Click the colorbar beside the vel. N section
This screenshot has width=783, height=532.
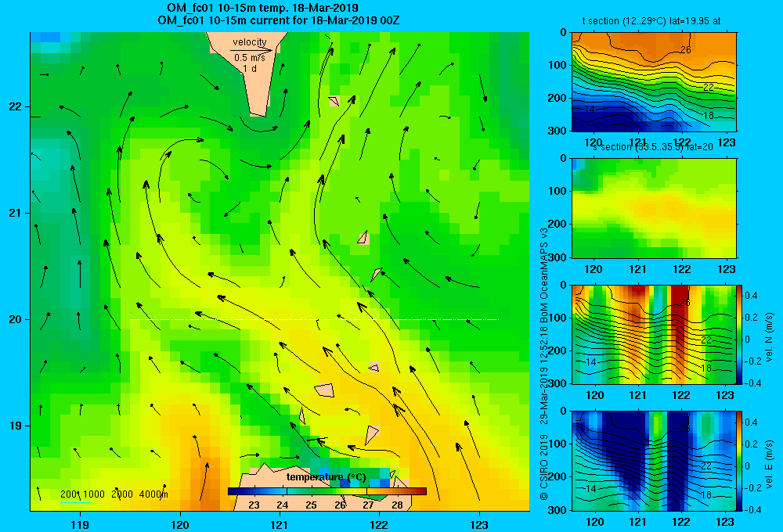(x=740, y=334)
